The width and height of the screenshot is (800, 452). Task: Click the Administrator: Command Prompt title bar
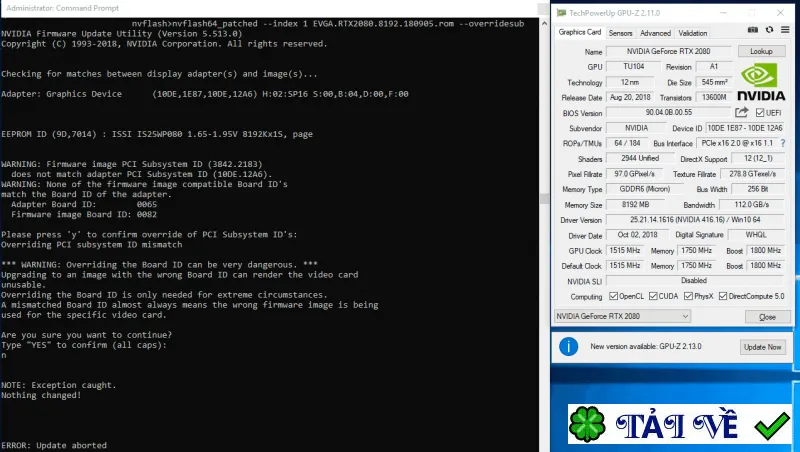click(269, 8)
